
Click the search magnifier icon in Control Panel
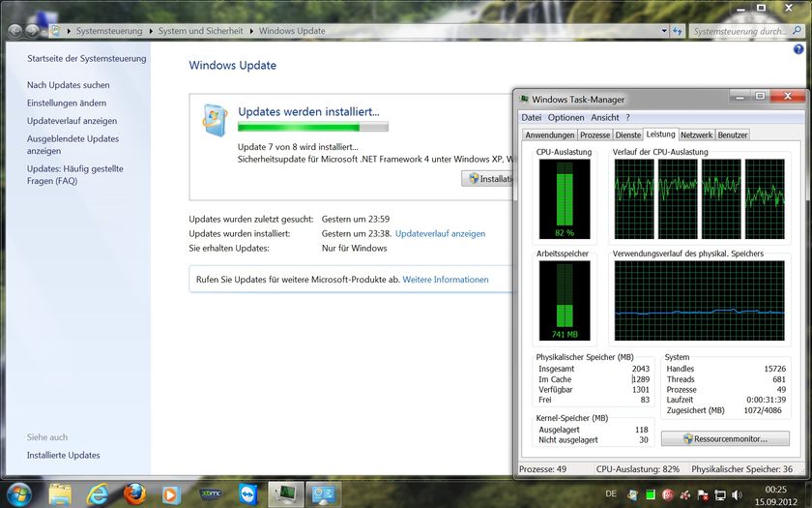tap(797, 31)
